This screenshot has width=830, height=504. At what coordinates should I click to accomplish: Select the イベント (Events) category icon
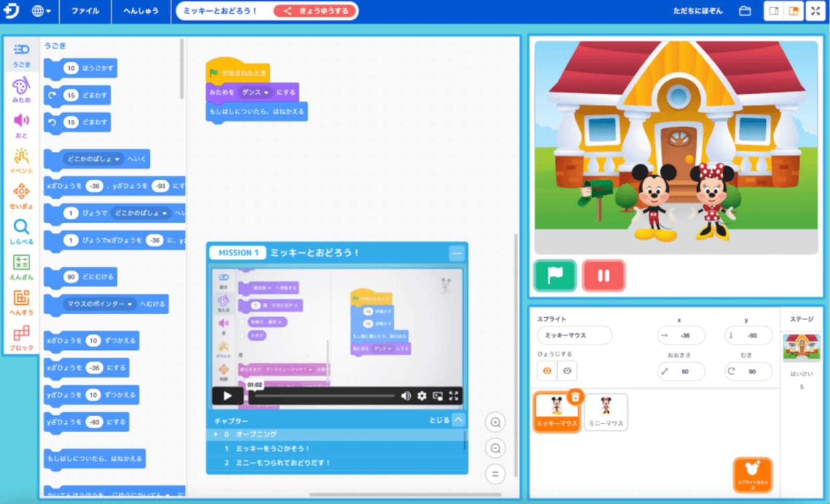coord(21,161)
